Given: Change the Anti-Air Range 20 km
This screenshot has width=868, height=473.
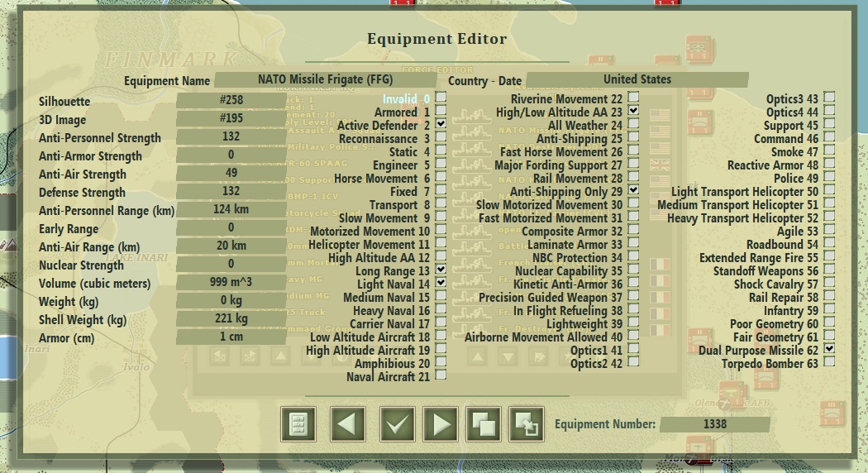Looking at the screenshot, I should click(231, 246).
